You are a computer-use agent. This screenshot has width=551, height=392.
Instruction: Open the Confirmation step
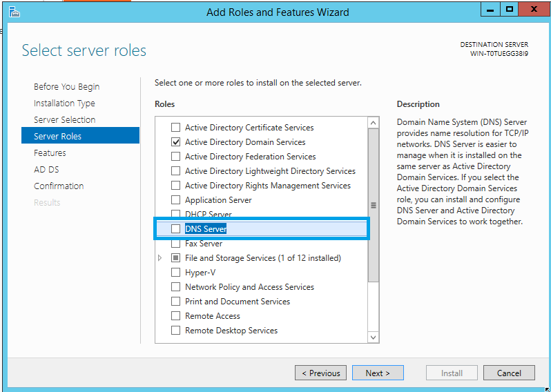pos(59,186)
